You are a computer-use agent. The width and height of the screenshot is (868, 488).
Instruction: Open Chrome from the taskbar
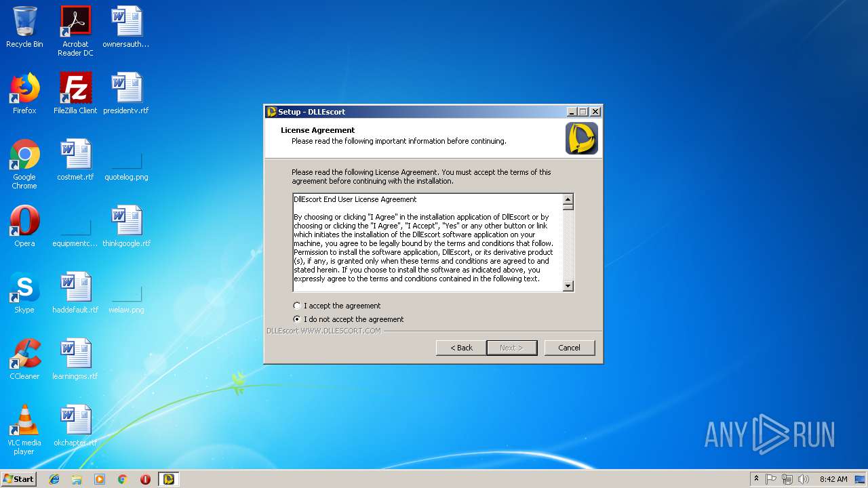coord(123,479)
